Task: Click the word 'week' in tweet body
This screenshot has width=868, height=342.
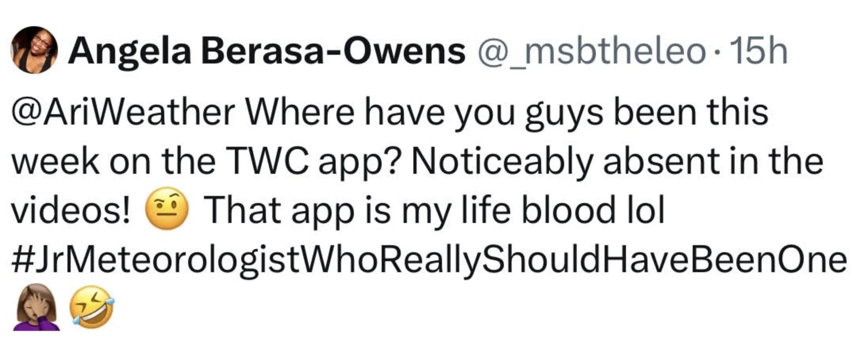Action: [x=56, y=162]
